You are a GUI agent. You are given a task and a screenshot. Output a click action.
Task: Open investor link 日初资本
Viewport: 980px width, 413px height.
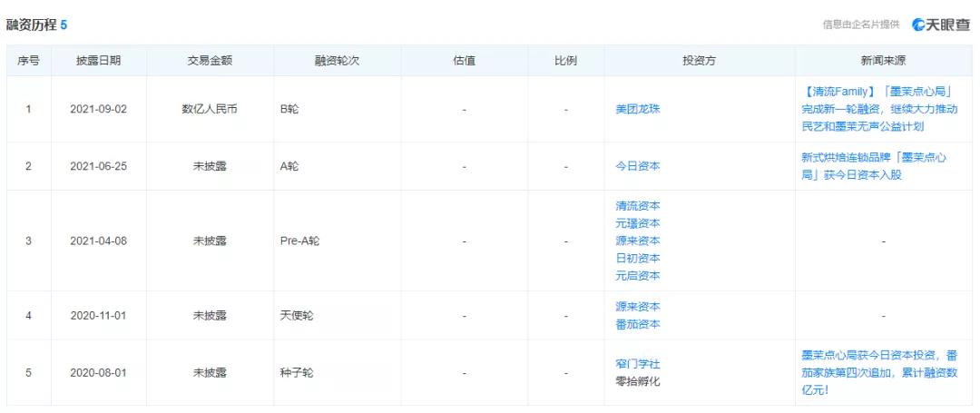tap(638, 258)
